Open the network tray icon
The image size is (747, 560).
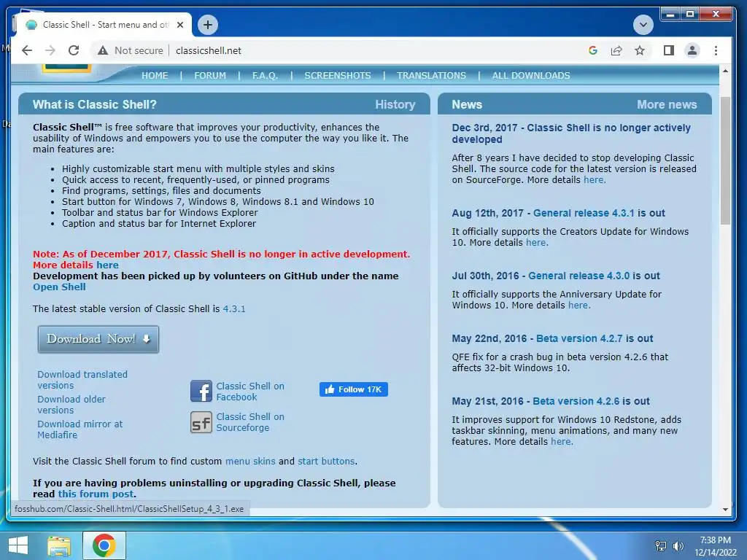pos(661,546)
